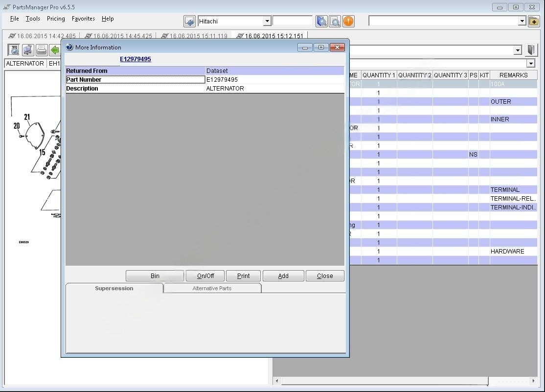Click the printer icon in the left toolbar
545x392 pixels.
coord(42,50)
